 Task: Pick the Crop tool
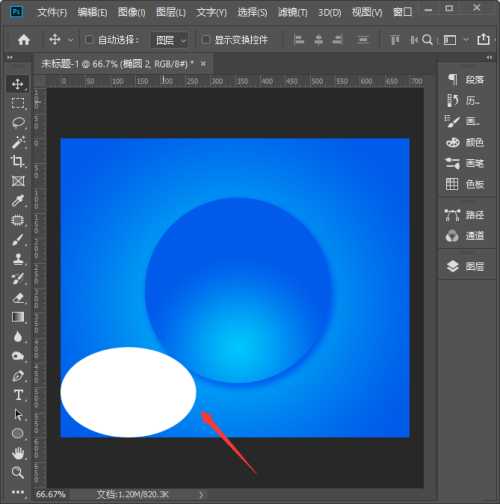pyautogui.click(x=18, y=162)
